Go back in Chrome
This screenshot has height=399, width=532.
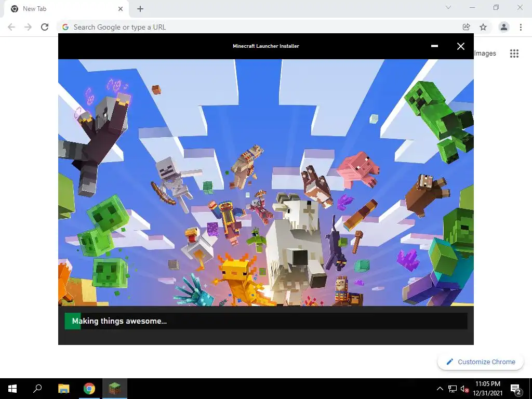pos(11,27)
